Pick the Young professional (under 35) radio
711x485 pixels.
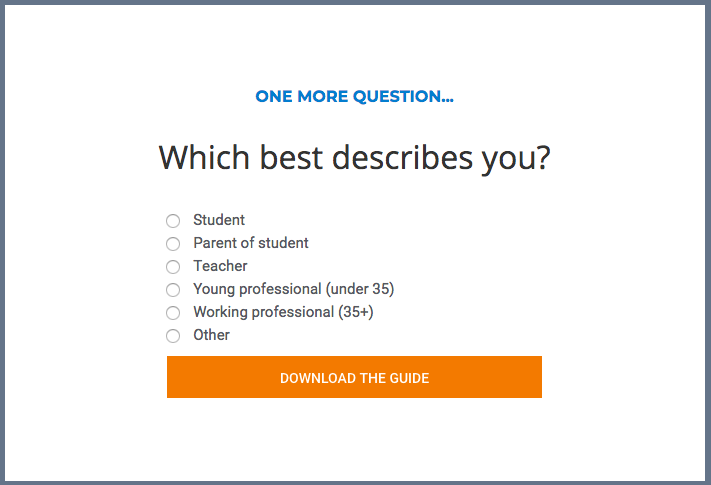coord(173,290)
